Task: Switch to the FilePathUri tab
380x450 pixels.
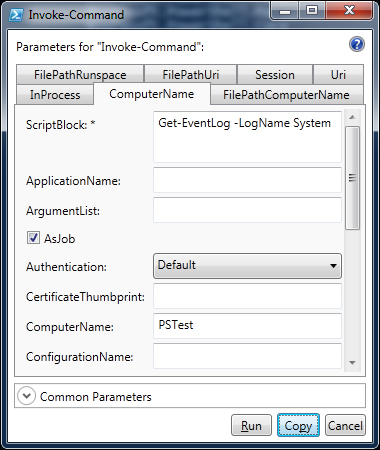Action: coord(191,74)
